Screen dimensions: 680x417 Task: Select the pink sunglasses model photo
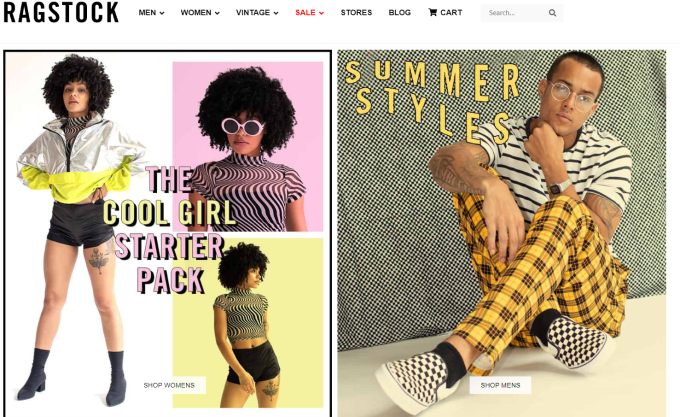tap(248, 147)
